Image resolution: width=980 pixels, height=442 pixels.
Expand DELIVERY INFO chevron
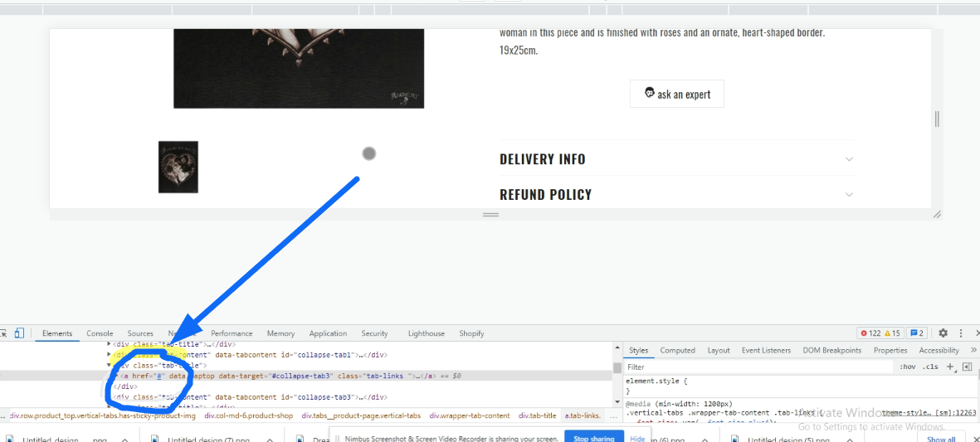point(849,159)
